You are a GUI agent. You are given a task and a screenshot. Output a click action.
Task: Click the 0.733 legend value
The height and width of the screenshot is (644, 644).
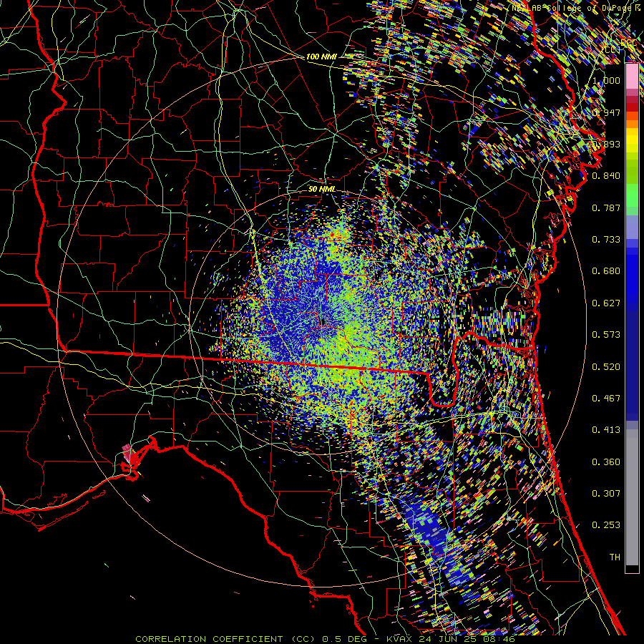click(606, 240)
